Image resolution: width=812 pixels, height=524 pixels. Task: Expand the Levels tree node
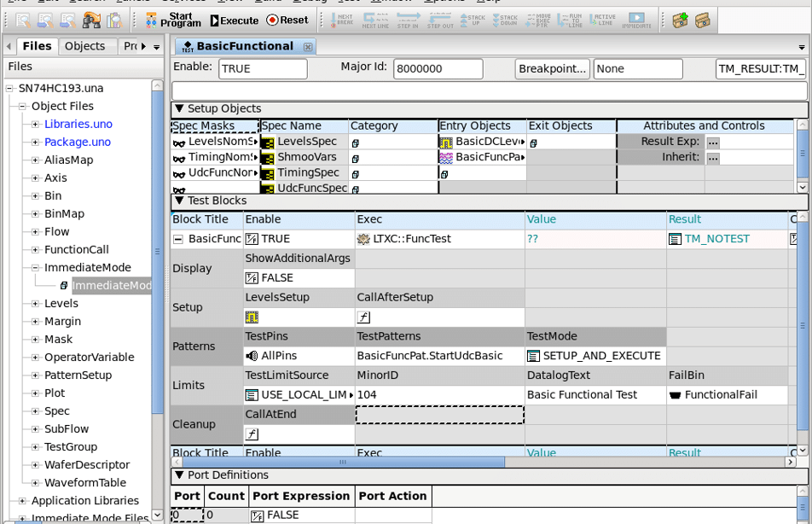click(x=35, y=304)
